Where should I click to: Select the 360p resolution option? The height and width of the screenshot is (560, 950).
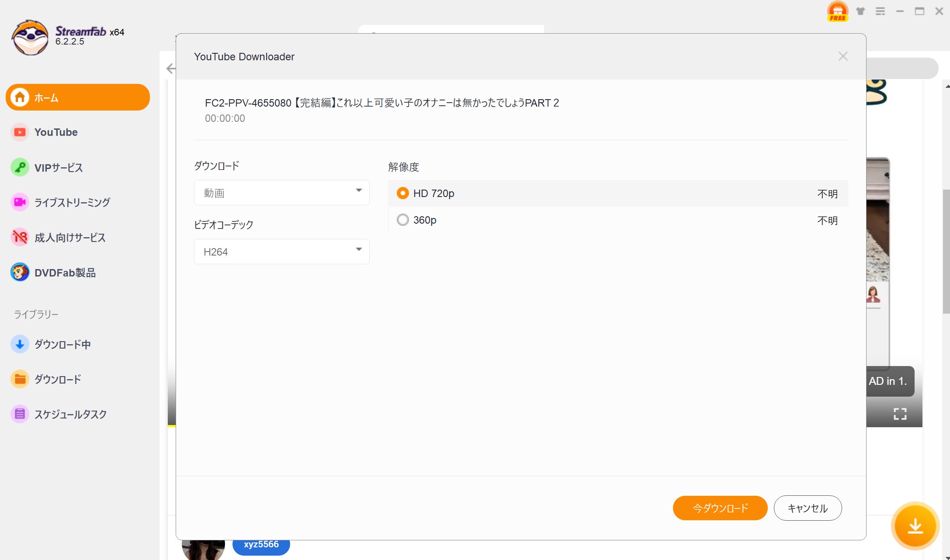[424, 220]
